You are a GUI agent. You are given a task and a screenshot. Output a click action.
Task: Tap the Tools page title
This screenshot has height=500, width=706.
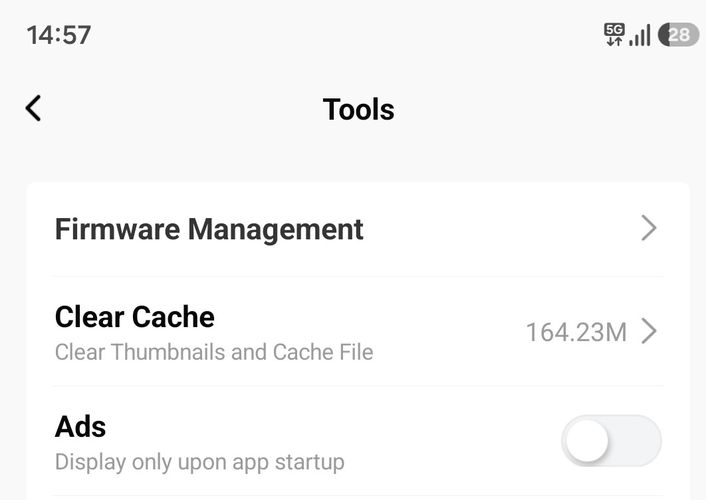pyautogui.click(x=358, y=109)
